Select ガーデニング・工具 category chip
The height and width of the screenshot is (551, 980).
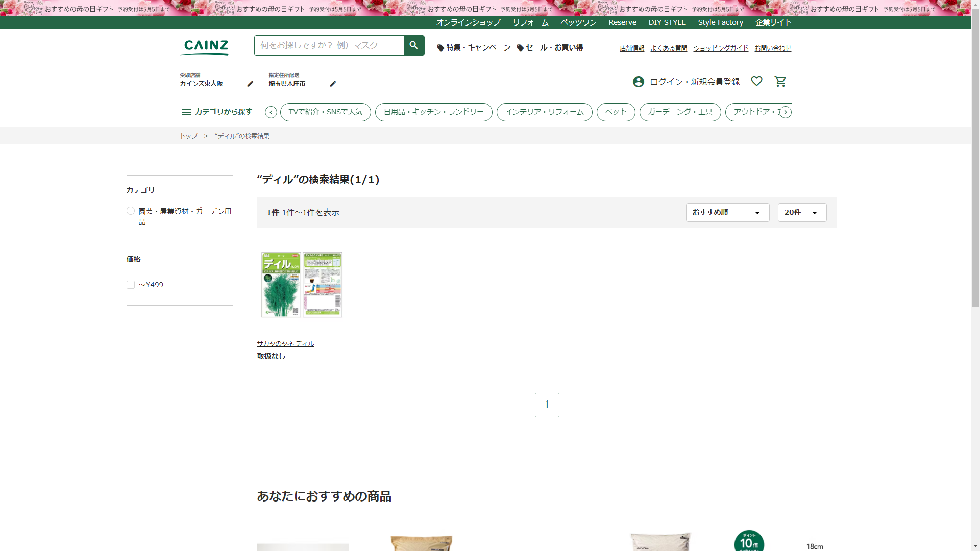click(680, 112)
